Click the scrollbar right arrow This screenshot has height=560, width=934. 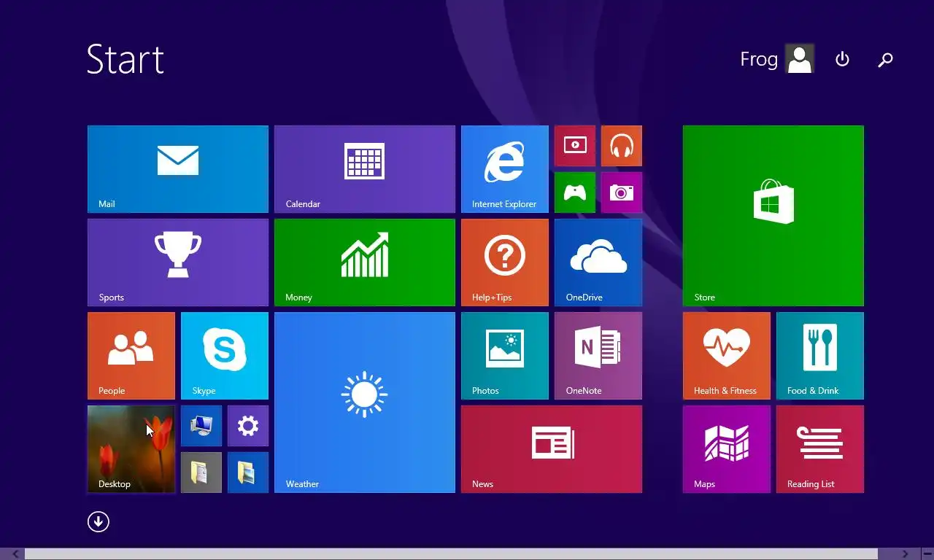coord(905,554)
